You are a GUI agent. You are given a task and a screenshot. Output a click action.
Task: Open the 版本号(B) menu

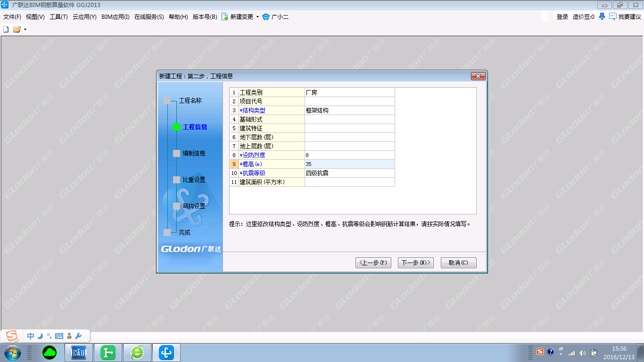click(x=205, y=16)
